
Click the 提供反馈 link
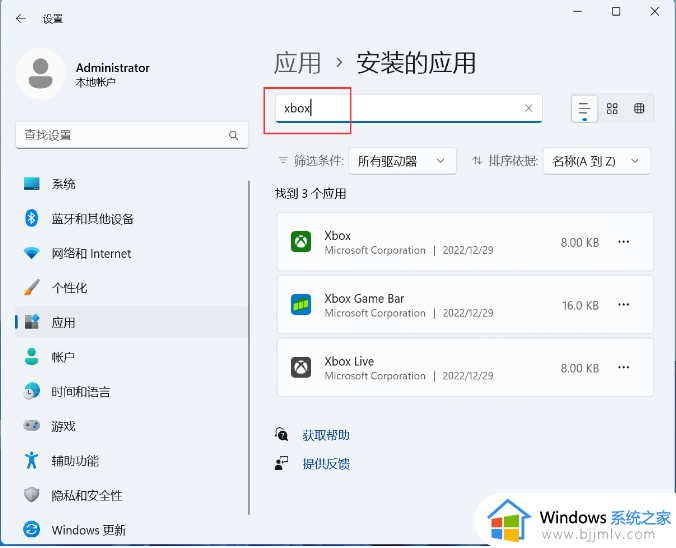(326, 464)
